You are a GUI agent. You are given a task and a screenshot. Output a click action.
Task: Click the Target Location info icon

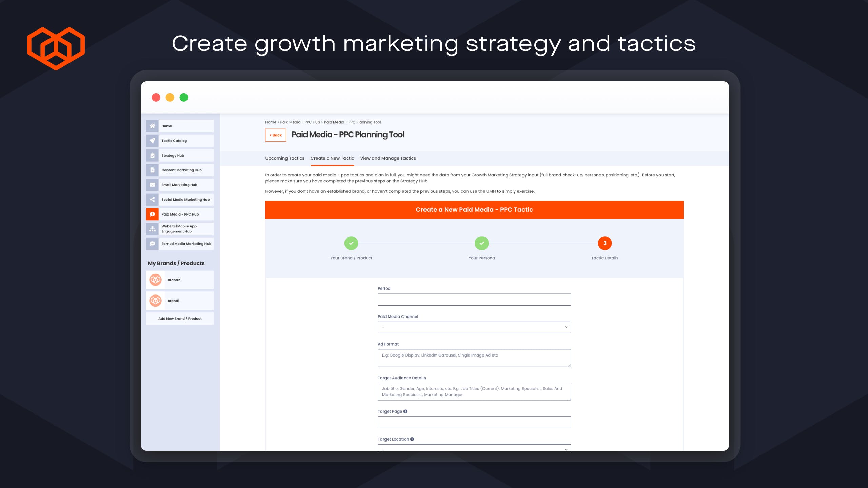click(412, 439)
